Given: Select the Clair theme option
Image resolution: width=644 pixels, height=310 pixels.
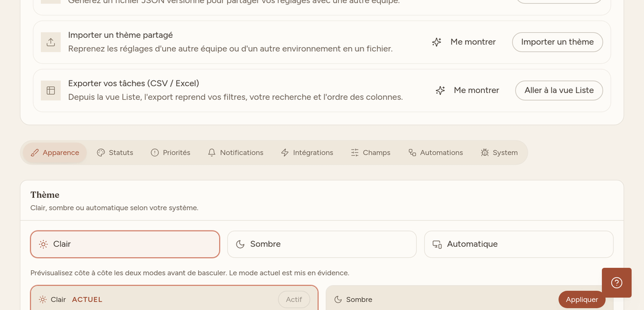Looking at the screenshot, I should pyautogui.click(x=125, y=244).
